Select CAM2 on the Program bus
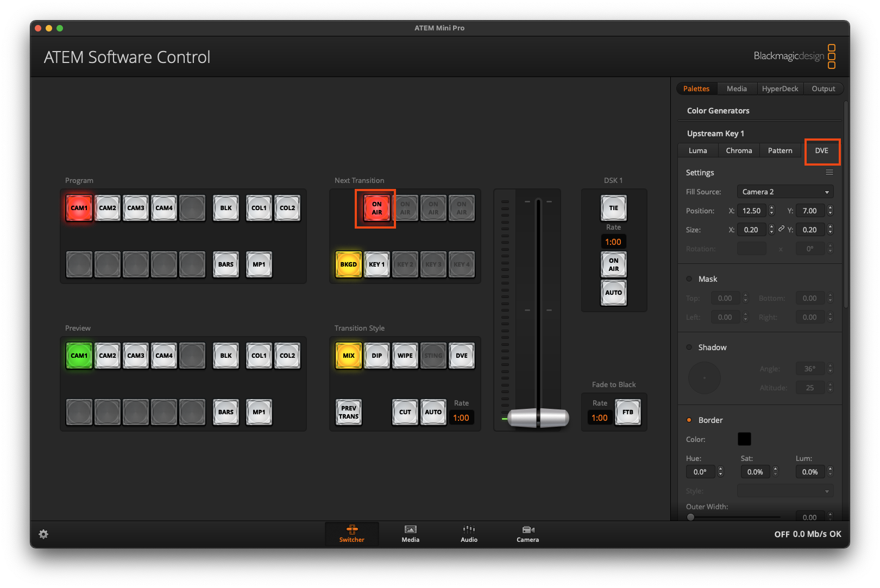 [108, 208]
